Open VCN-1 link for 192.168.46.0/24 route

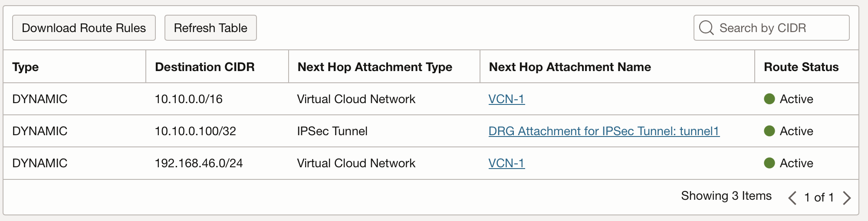[x=506, y=163]
